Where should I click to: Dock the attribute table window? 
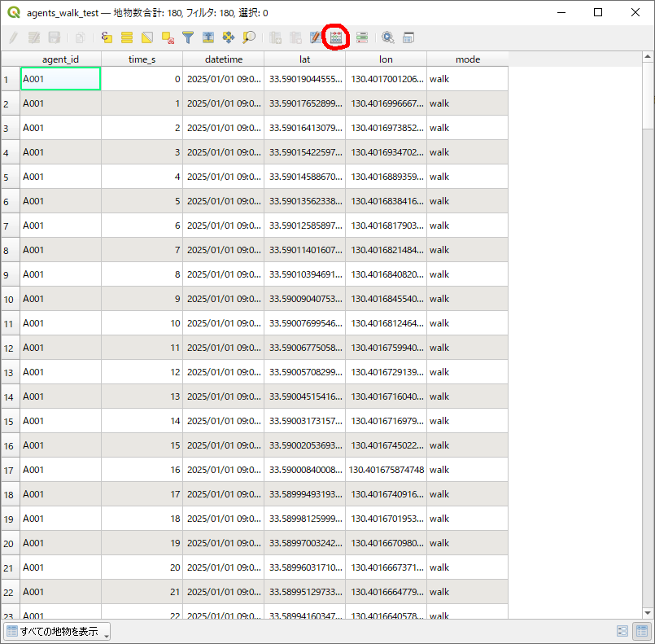point(408,37)
